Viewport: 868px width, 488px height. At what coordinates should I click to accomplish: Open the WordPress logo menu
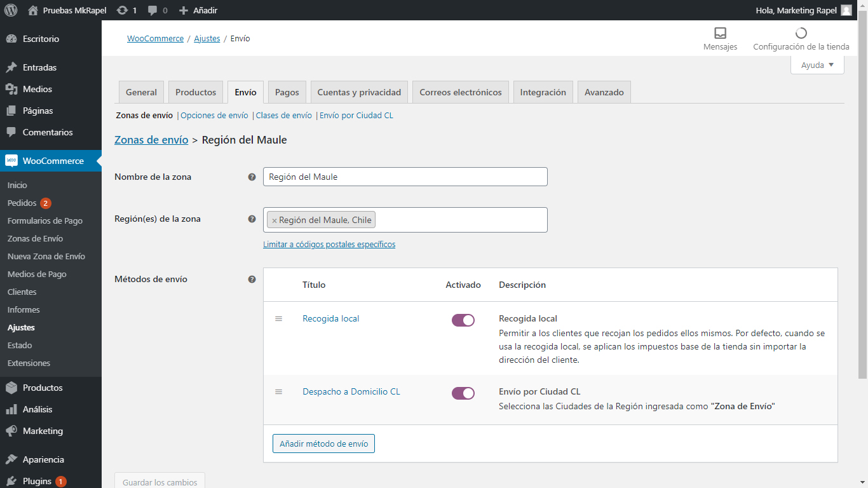tap(11, 10)
